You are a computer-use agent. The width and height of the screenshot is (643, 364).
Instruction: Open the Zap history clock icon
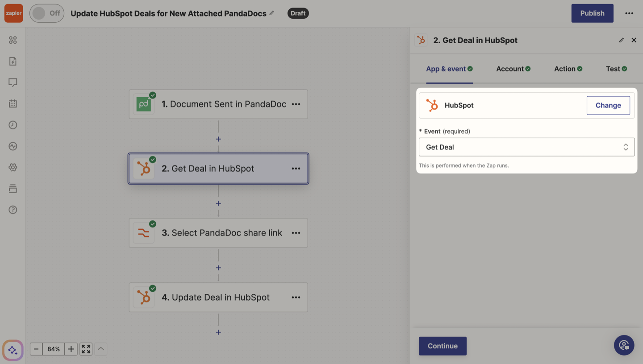(x=13, y=125)
